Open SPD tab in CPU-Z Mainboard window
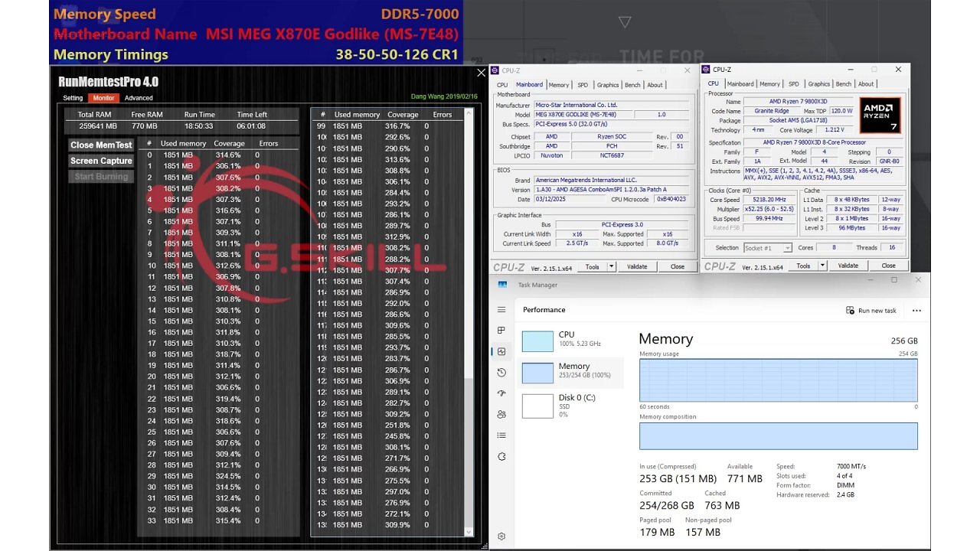The height and width of the screenshot is (551, 980). click(583, 85)
